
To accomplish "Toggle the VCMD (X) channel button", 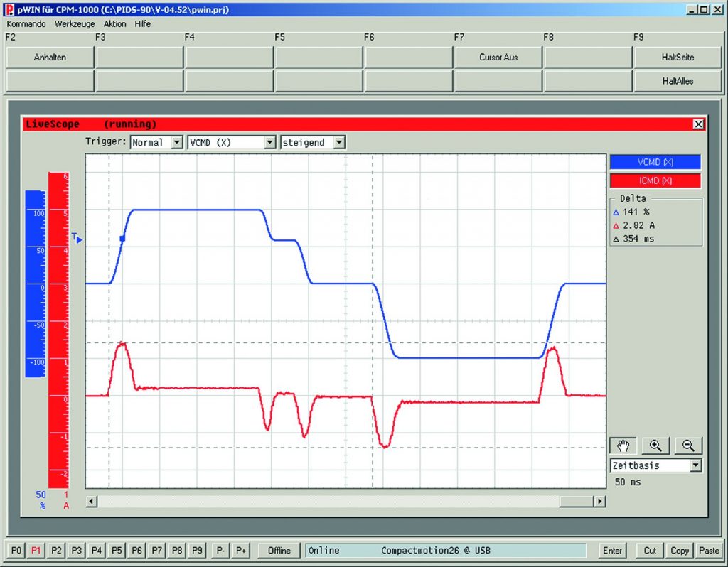I will tap(655, 162).
